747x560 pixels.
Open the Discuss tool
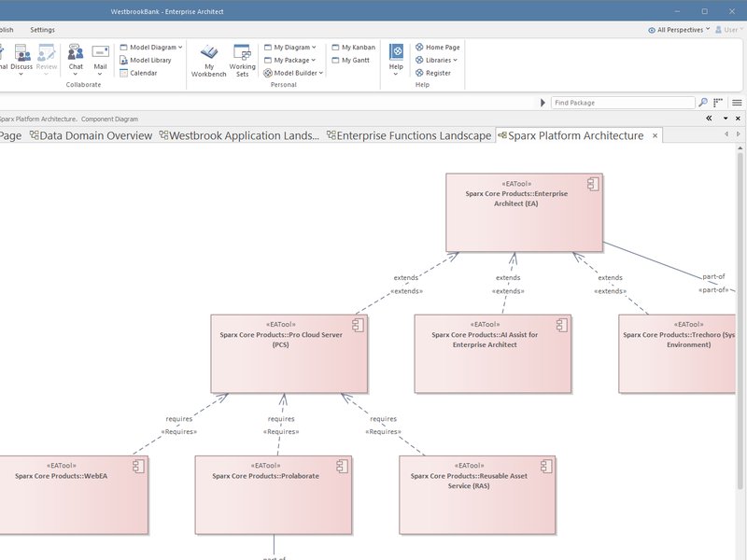pyautogui.click(x=21, y=59)
